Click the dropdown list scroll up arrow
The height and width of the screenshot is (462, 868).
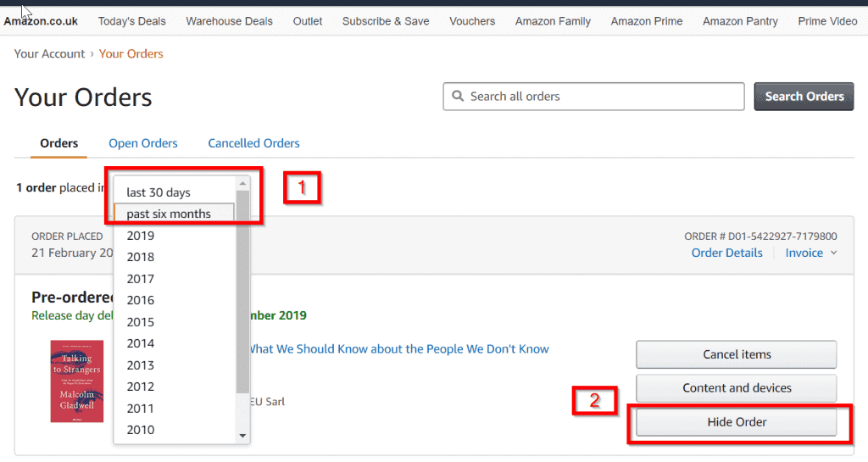pos(242,183)
